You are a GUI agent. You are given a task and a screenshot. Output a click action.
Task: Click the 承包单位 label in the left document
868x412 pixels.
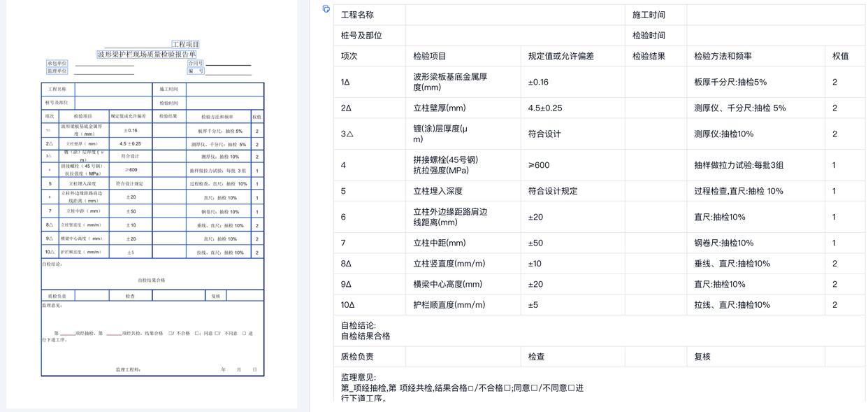coord(57,64)
